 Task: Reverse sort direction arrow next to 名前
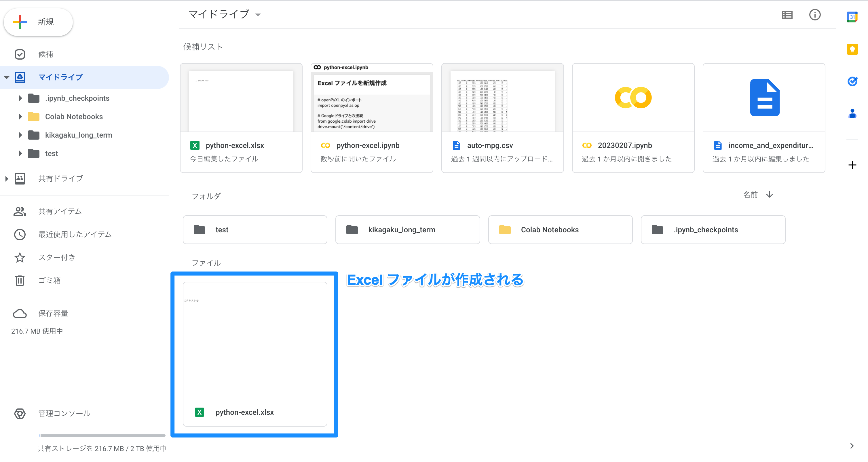(769, 194)
